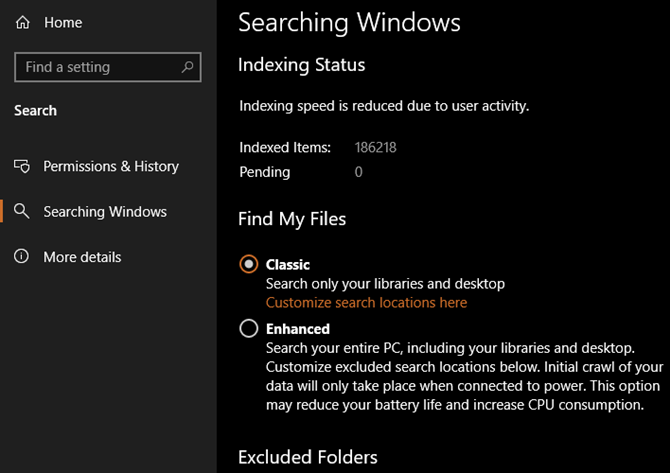The height and width of the screenshot is (473, 670).
Task: Click the bold Enhanced option label
Action: tap(297, 329)
